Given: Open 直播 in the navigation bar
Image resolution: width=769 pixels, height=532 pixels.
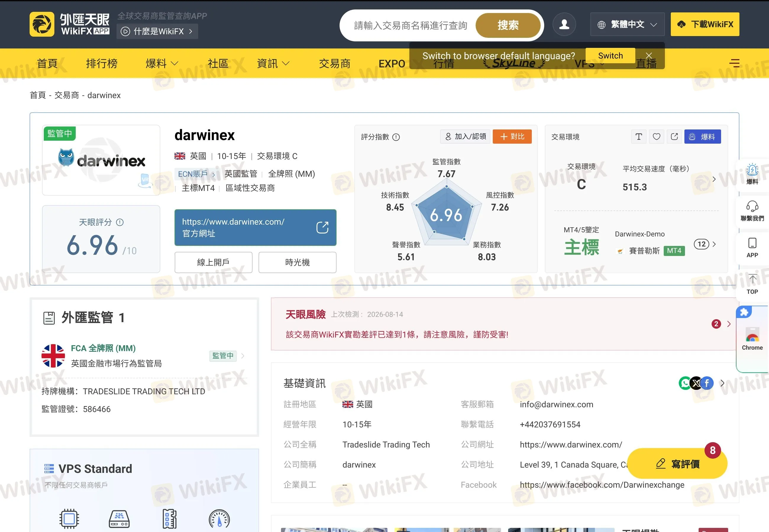Looking at the screenshot, I should tap(646, 63).
